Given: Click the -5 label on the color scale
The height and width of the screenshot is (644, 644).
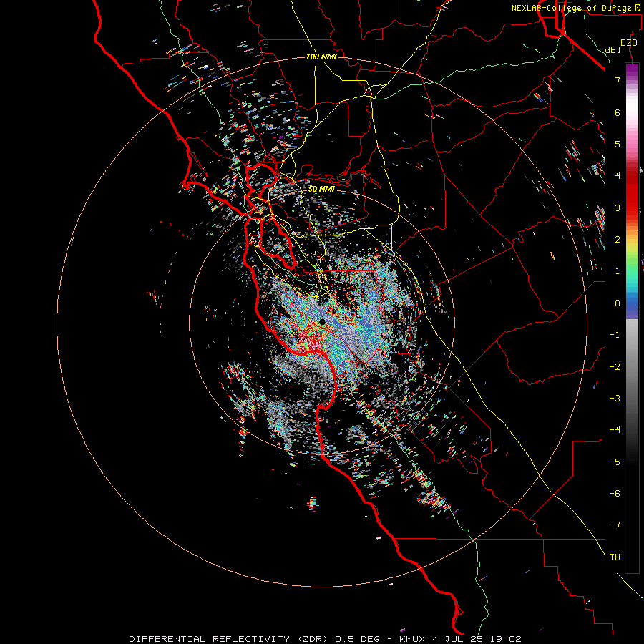Looking at the screenshot, I should [x=615, y=462].
